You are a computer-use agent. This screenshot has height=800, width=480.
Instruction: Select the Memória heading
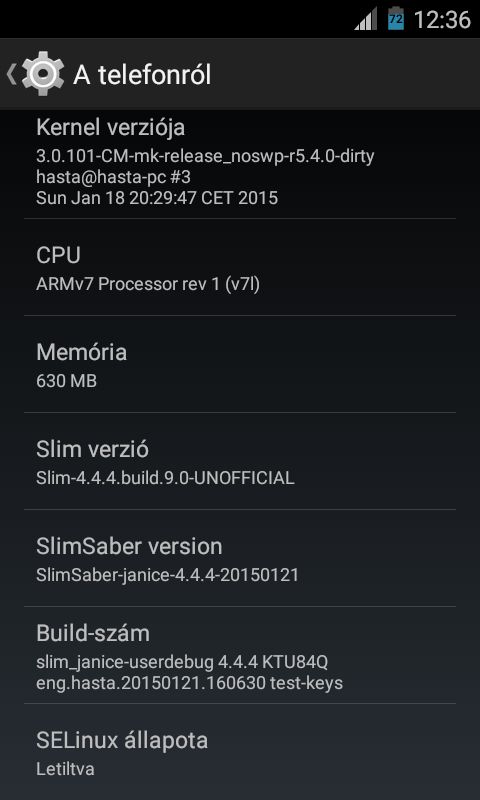82,352
